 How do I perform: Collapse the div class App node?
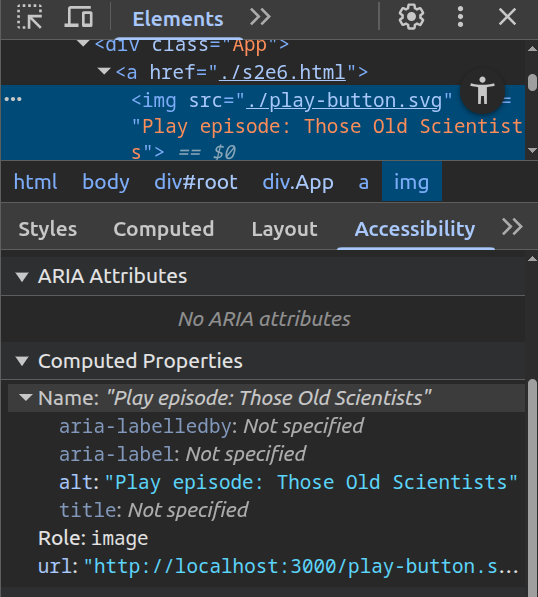click(x=83, y=43)
